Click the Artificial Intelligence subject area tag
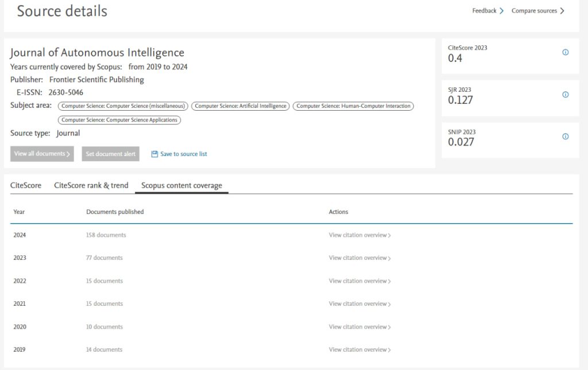The width and height of the screenshot is (588, 370). tap(240, 106)
